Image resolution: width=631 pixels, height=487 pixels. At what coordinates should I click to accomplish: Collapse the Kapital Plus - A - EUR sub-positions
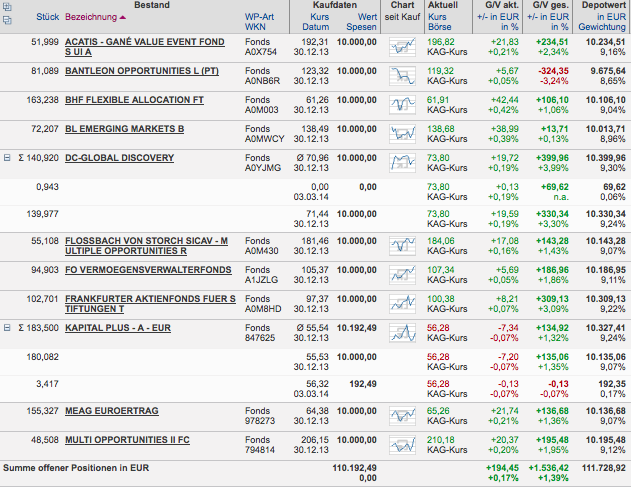pyautogui.click(x=7, y=328)
